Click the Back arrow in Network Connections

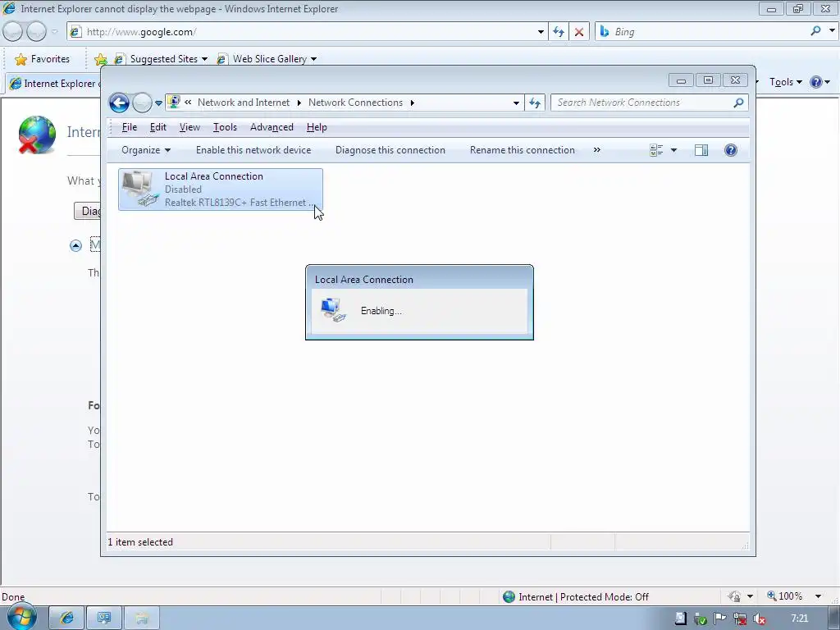[119, 103]
